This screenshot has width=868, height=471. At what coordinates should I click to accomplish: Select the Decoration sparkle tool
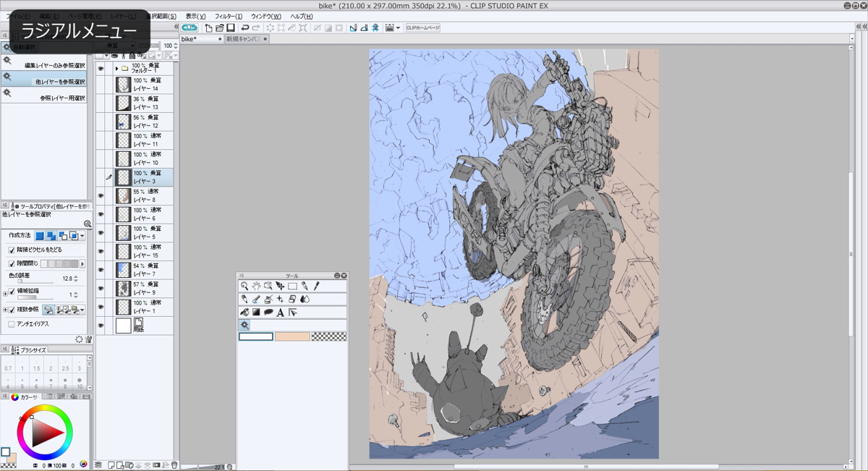click(280, 300)
